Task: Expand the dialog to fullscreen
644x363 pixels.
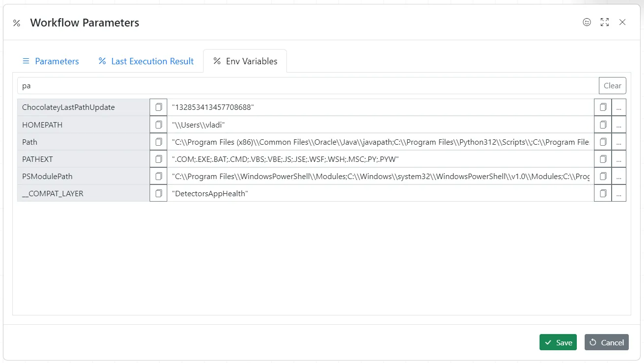Action: pyautogui.click(x=604, y=22)
